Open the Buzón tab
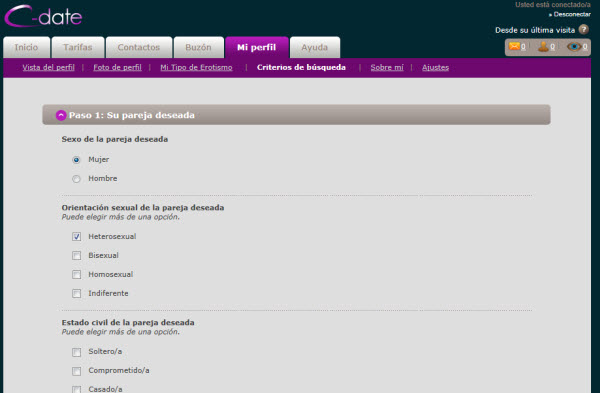Viewport: 600px width, 393px height. pos(199,47)
